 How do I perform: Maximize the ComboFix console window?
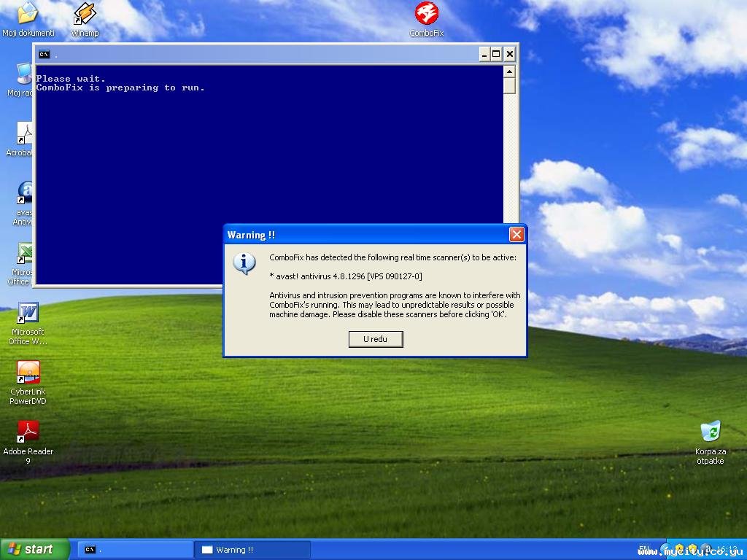(496, 54)
